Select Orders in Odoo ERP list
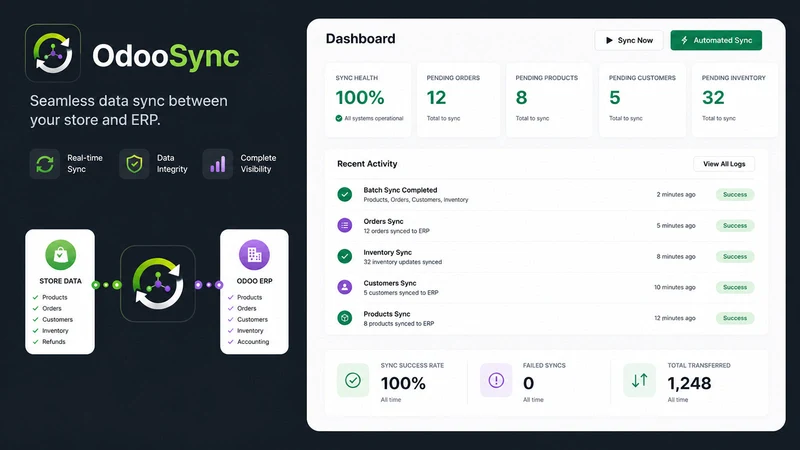This screenshot has width=800, height=450. [246, 308]
